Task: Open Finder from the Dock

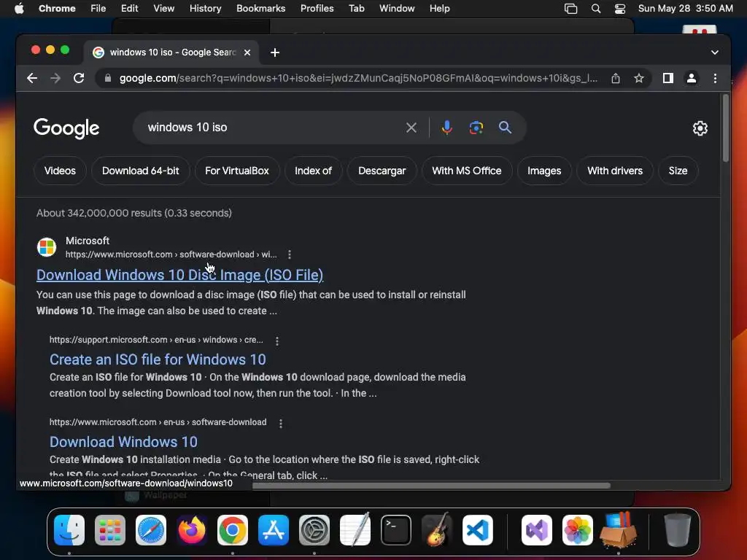Action: pos(69,530)
